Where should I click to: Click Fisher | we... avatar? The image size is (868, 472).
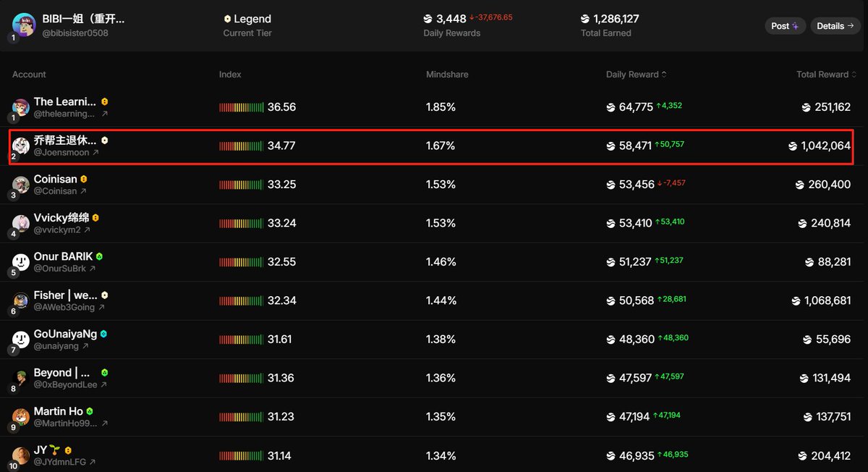[21, 300]
